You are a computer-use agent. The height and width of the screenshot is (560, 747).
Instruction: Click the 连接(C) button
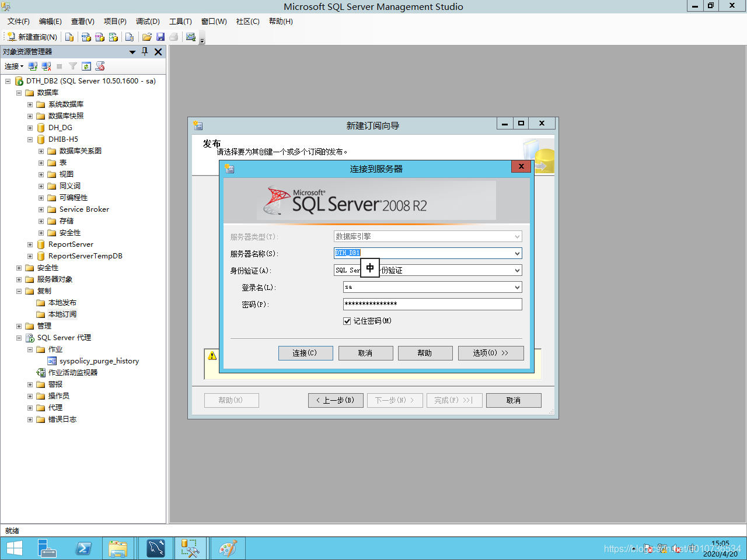tap(305, 353)
